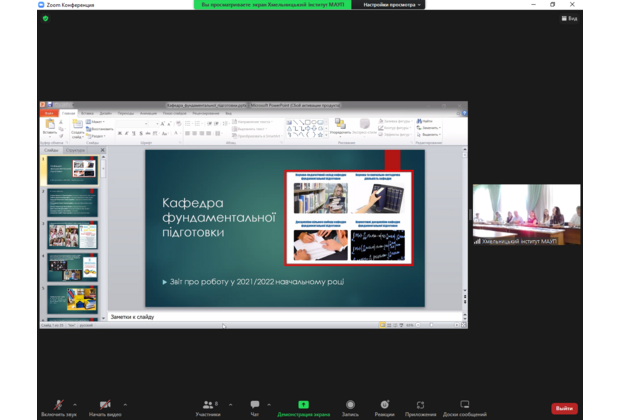The height and width of the screenshot is (420, 620).
Task: Click the Файл tab in PowerPoint ribbon
Action: click(49, 113)
